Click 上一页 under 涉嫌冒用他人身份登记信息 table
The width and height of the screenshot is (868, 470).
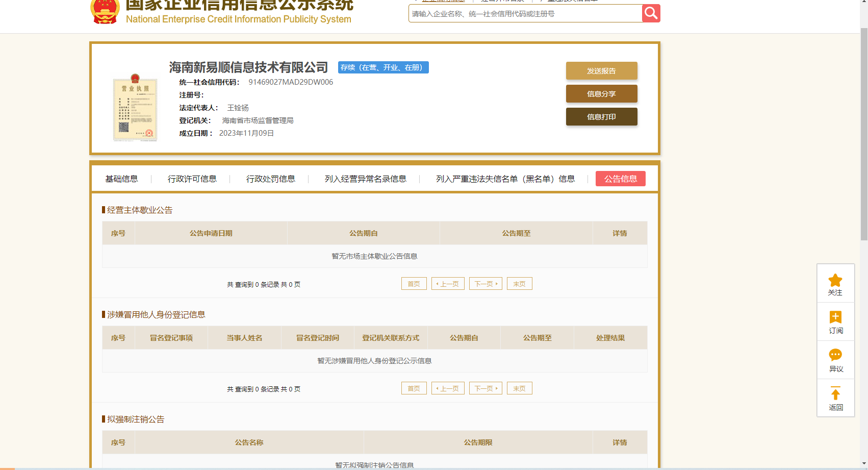click(448, 388)
